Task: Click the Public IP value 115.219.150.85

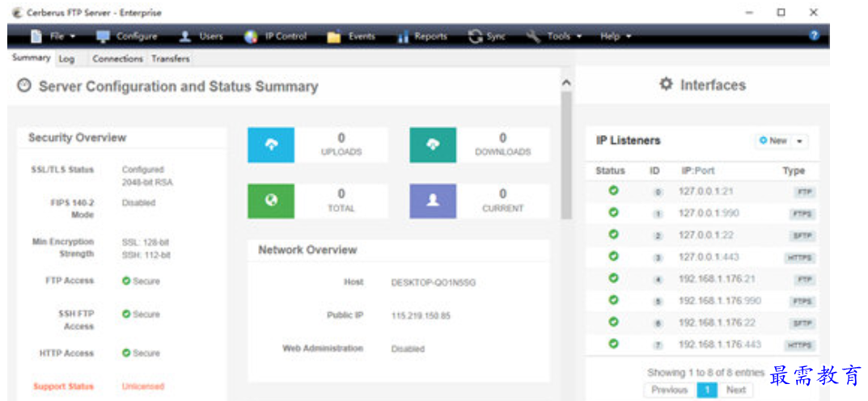Action: coord(421,316)
